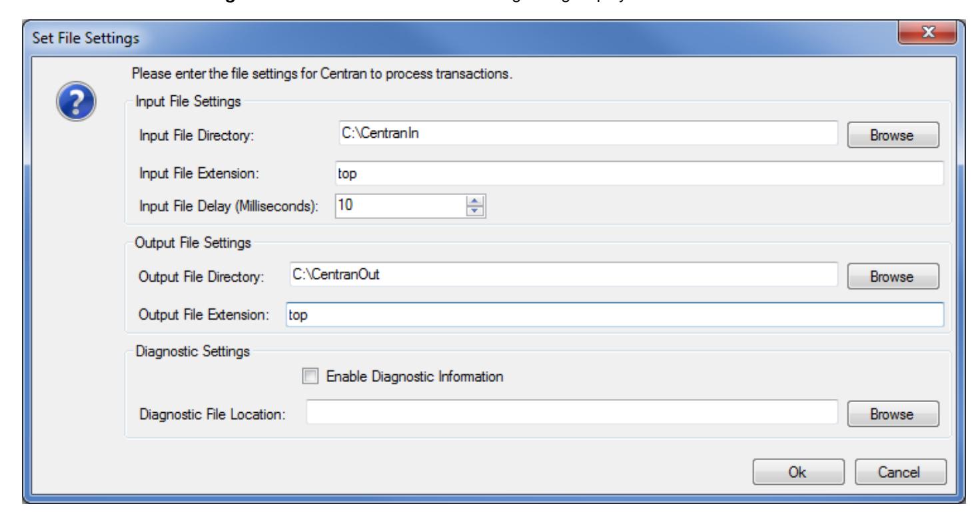Click the 'Output File Extension:' label
This screenshot has width=980, height=522.
(x=204, y=316)
